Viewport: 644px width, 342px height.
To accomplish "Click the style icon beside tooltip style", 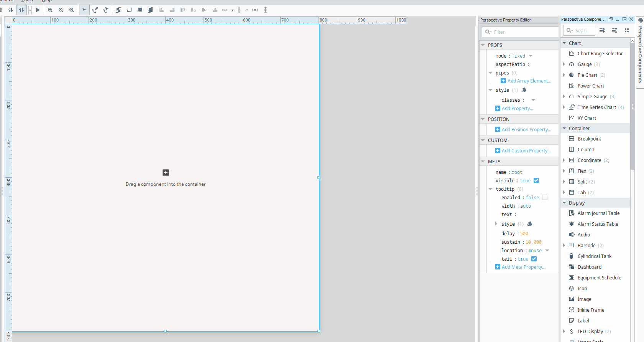I will (x=530, y=224).
